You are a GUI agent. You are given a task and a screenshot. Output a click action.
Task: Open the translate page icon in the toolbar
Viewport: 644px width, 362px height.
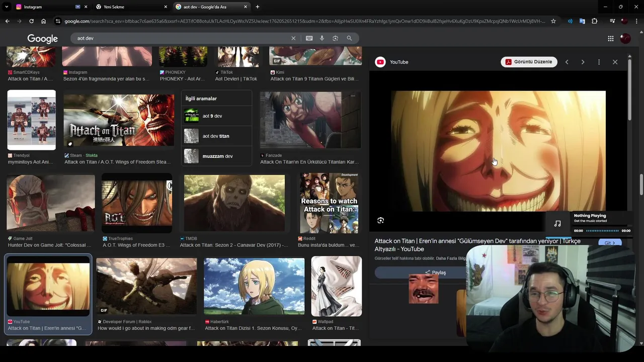582,21
